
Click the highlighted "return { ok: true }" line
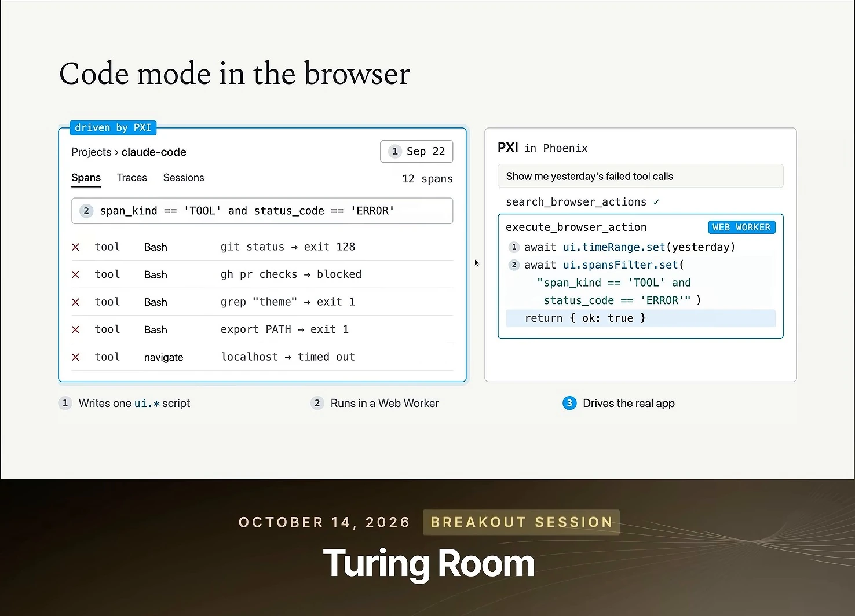[641, 318]
